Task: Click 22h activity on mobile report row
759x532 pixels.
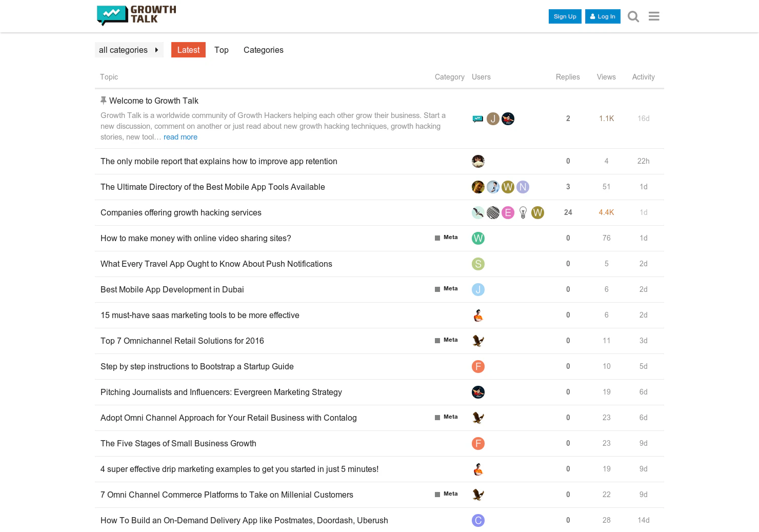Action: (x=644, y=161)
